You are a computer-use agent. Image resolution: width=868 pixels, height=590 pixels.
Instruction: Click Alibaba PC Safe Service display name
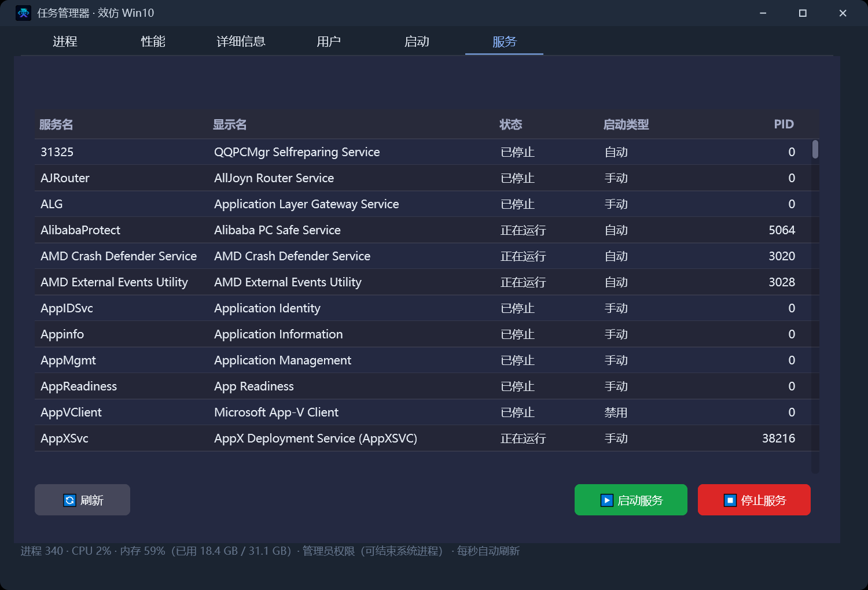[x=277, y=230]
